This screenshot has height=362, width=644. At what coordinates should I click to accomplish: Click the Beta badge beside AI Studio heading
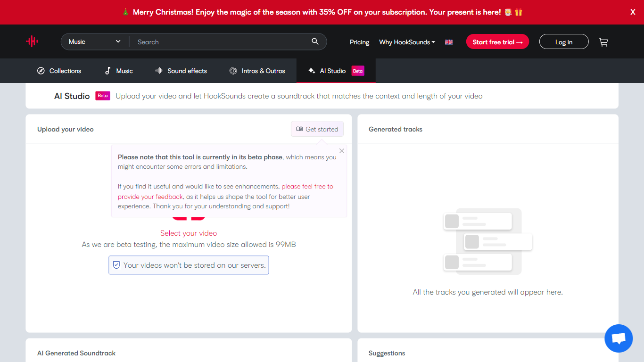click(103, 96)
